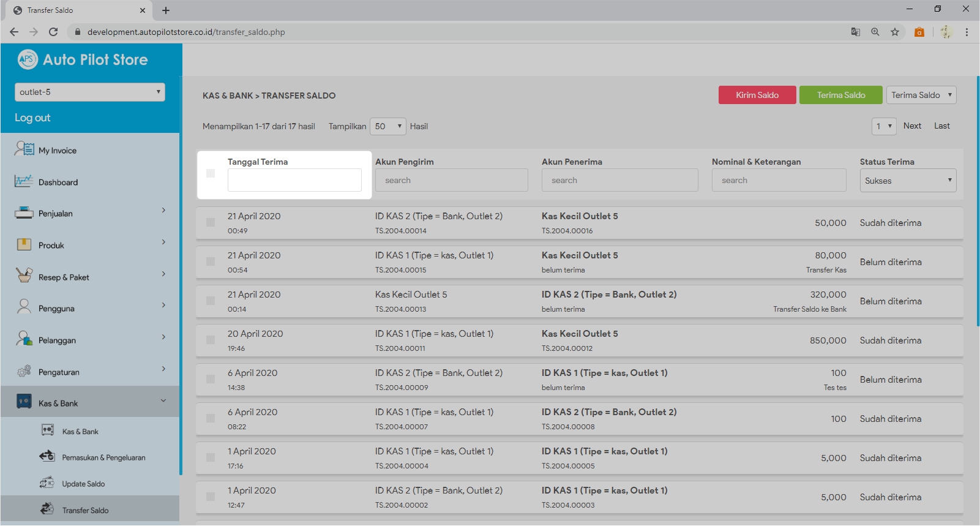Viewport: 980px width, 526px height.
Task: Select the checkbox for the 320,000 transfer
Action: pyautogui.click(x=211, y=301)
